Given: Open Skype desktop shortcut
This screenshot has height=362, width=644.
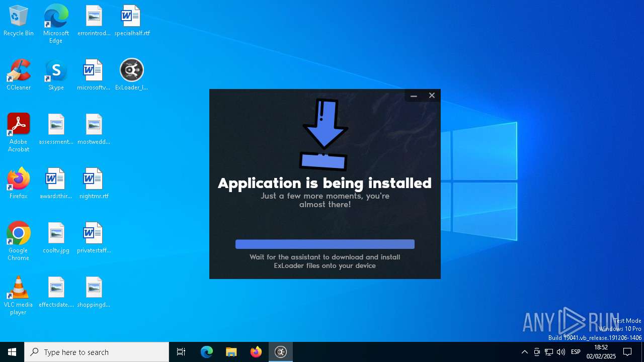Looking at the screenshot, I should [x=56, y=75].
